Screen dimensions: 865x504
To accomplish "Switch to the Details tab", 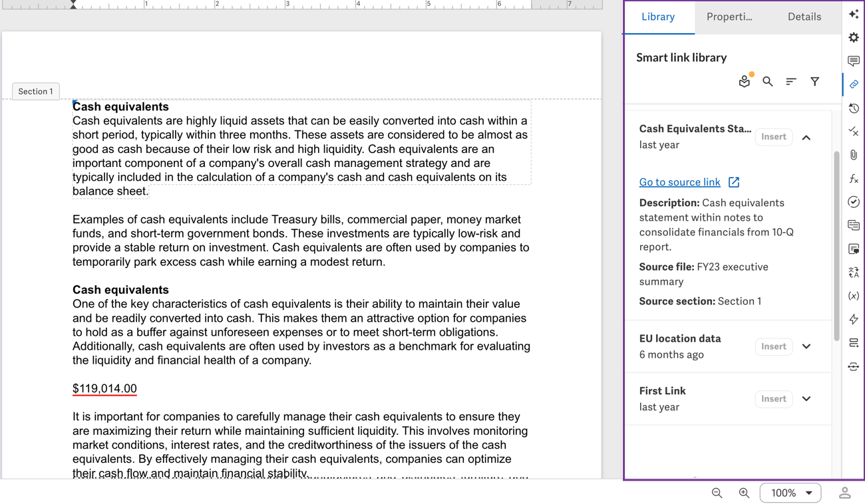I will 804,17.
